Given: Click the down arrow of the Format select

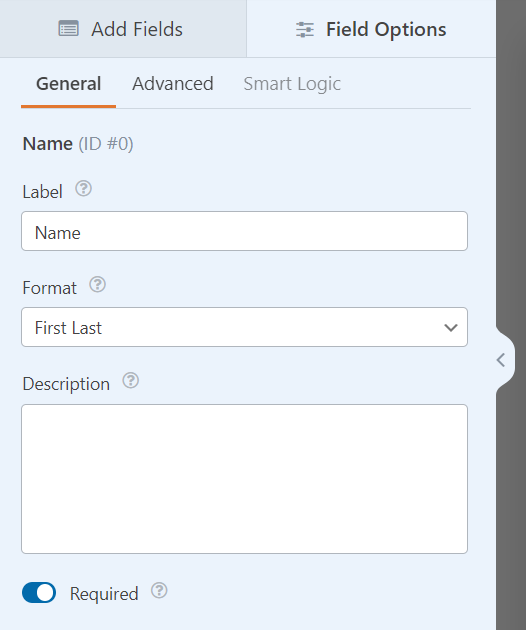Looking at the screenshot, I should click(x=451, y=328).
